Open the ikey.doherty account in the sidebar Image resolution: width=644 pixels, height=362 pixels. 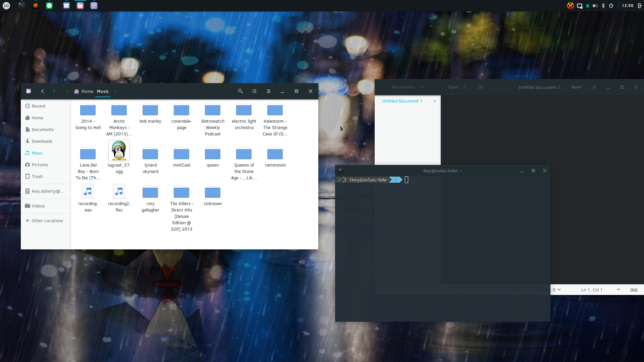tap(46, 191)
